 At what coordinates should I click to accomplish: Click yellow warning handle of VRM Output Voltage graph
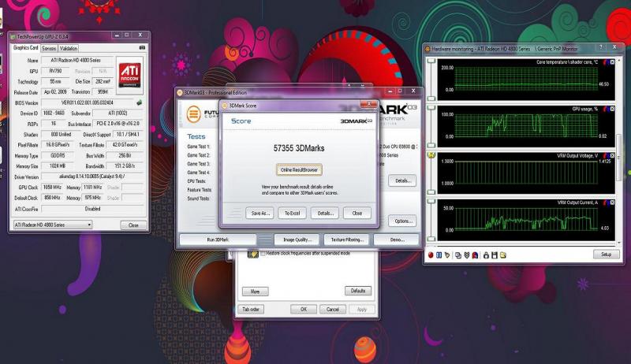click(431, 155)
